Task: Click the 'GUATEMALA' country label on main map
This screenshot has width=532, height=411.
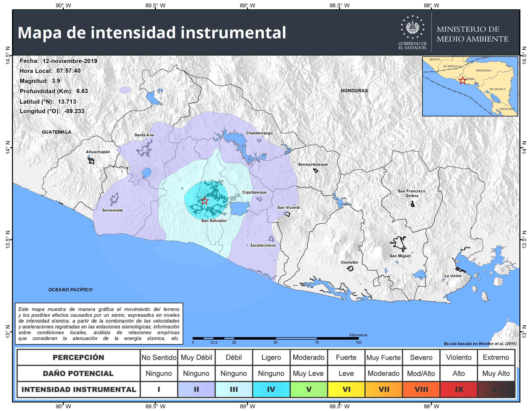Action: (56, 132)
